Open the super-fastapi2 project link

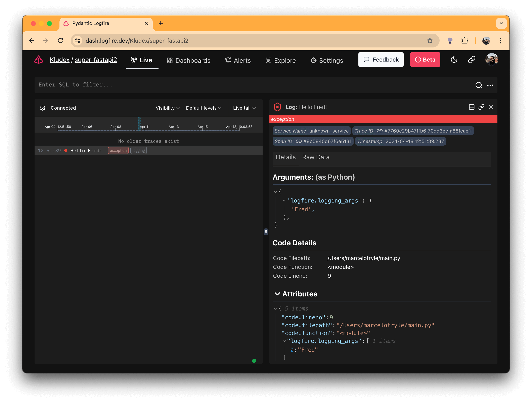point(96,60)
